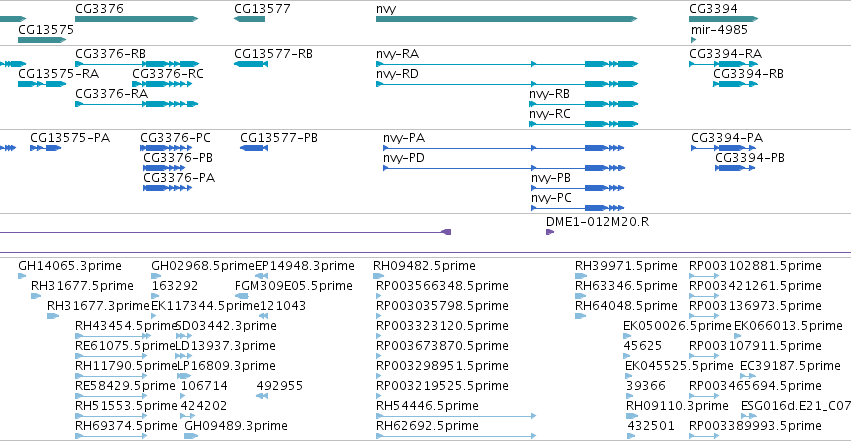This screenshot has width=851, height=441.
Task: Click the DME1-012M20.R clone label
Action: pos(598,222)
